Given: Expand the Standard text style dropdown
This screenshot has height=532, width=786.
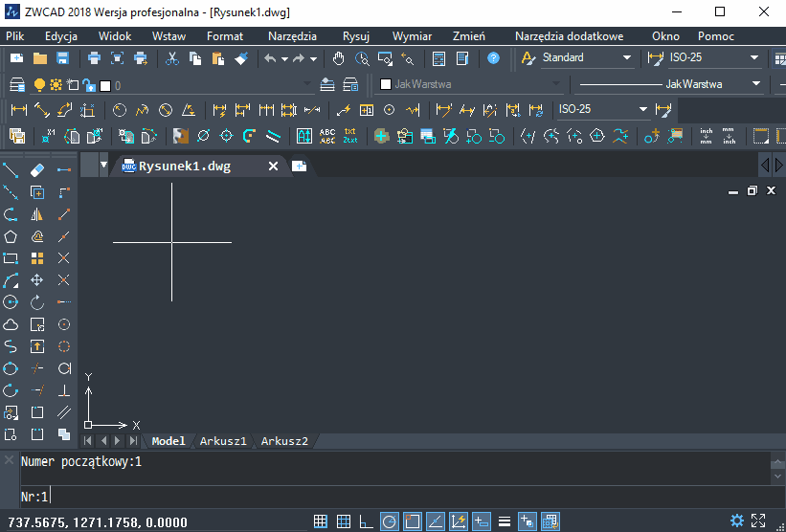Looking at the screenshot, I should tap(627, 58).
